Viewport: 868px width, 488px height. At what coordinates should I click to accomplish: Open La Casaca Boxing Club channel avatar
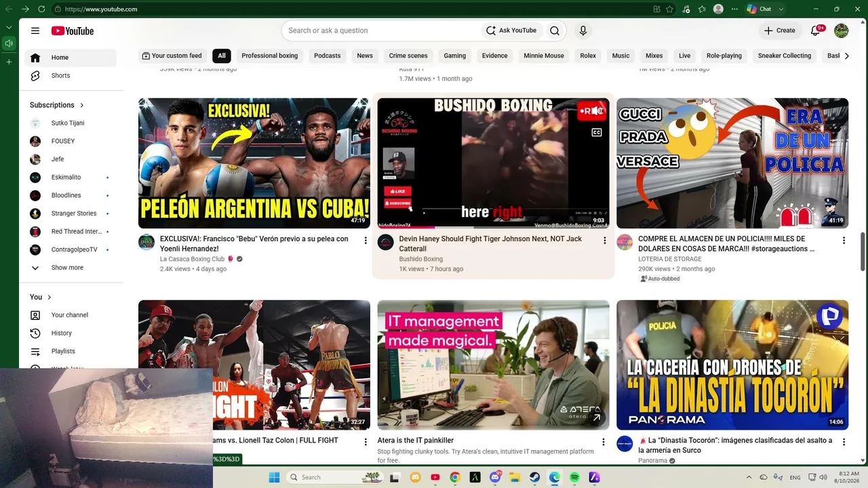pos(146,242)
